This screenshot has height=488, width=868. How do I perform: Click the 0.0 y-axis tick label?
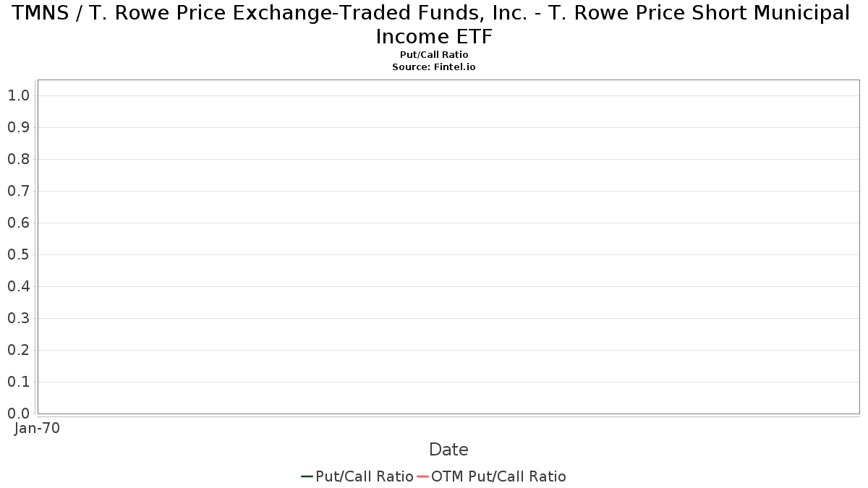click(x=18, y=414)
